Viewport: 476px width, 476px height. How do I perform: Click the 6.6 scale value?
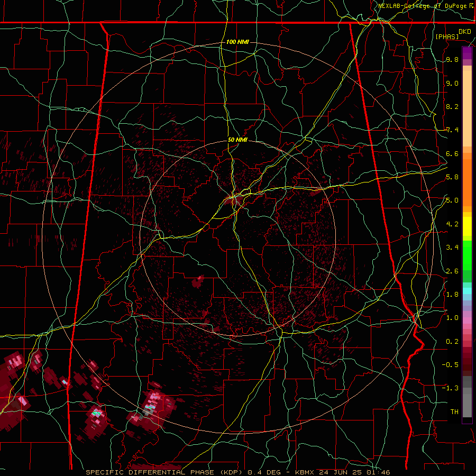click(452, 153)
